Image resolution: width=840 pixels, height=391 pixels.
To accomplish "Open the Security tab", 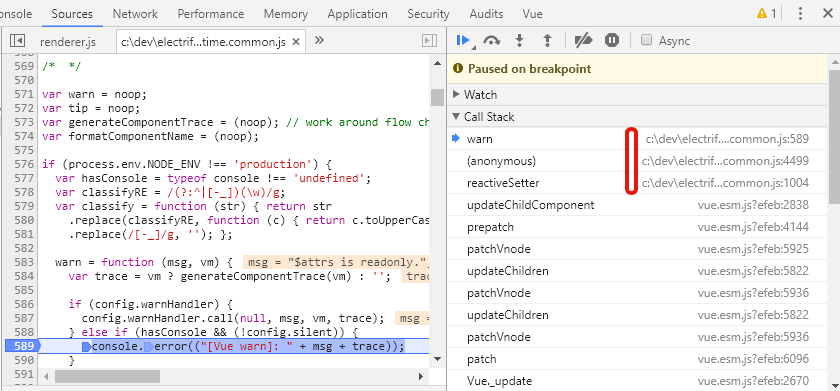I will (428, 14).
